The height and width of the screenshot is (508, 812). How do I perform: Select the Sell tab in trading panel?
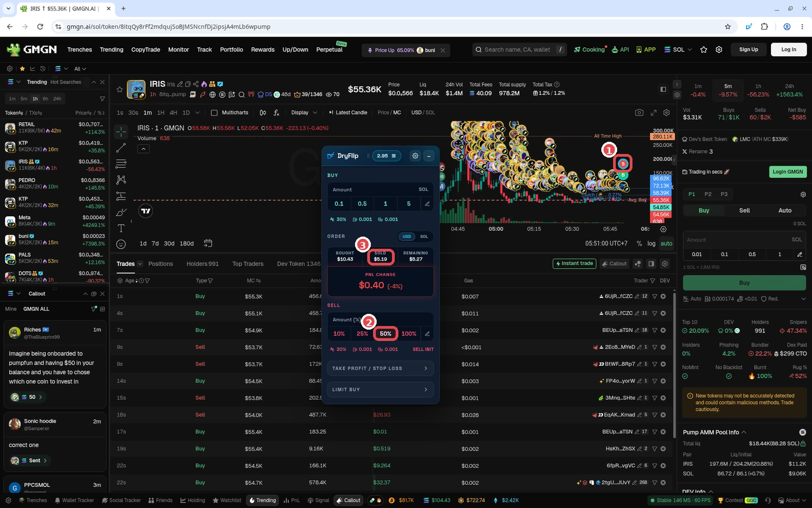point(744,210)
